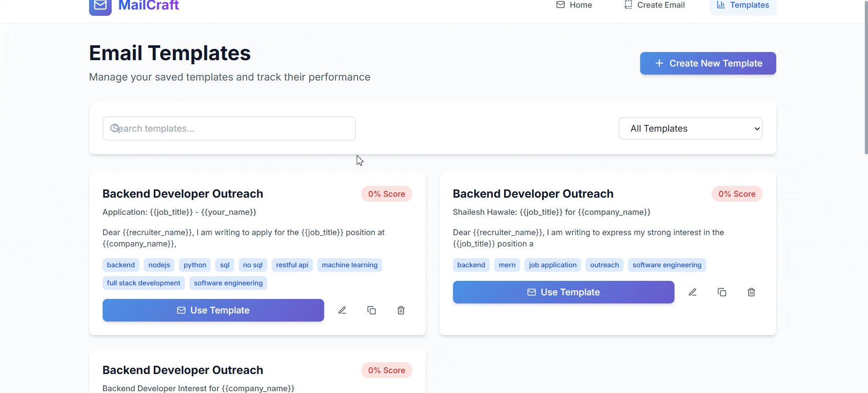Viewport: 868px width, 393px height.
Task: Select the software engineering tag on Shailesh Hawale card
Action: point(667,265)
